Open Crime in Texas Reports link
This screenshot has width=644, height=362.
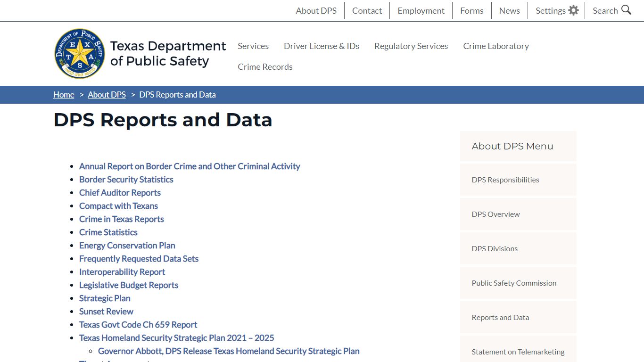122,219
